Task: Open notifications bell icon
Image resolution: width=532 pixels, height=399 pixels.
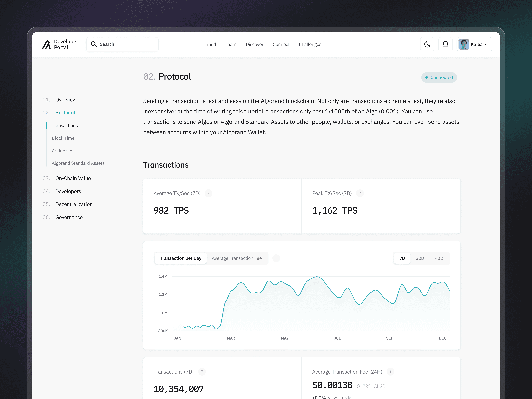Action: 445,44
